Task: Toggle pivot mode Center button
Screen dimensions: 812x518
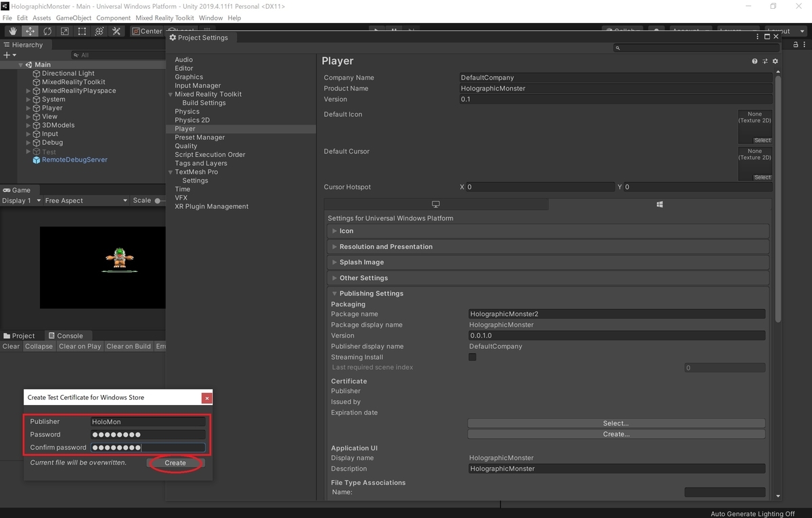Action: click(x=147, y=31)
